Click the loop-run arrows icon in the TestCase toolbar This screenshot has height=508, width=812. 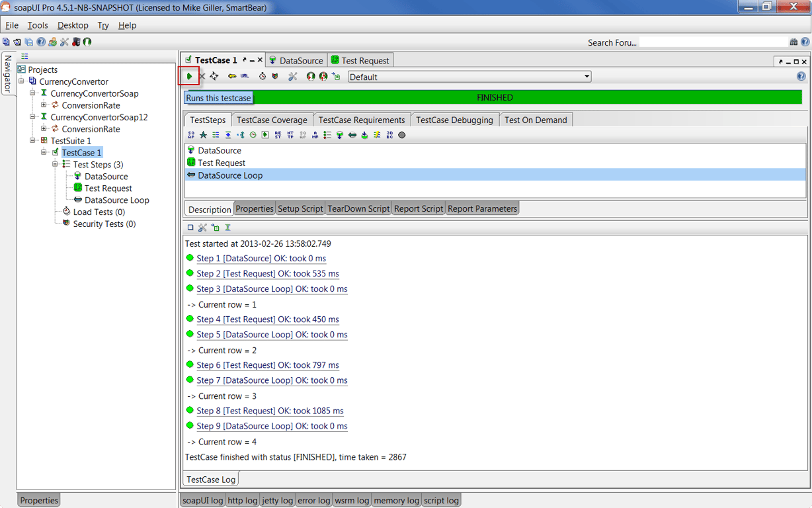coord(214,76)
